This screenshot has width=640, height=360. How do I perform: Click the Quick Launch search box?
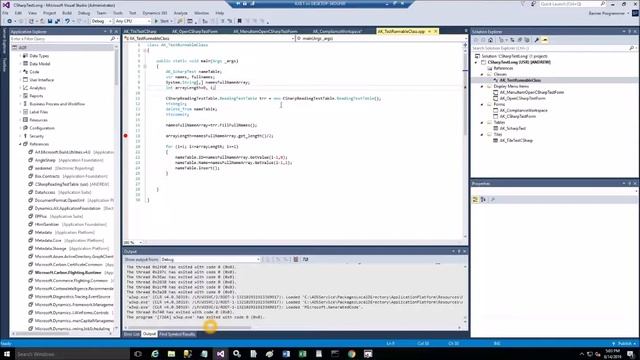(572, 4)
